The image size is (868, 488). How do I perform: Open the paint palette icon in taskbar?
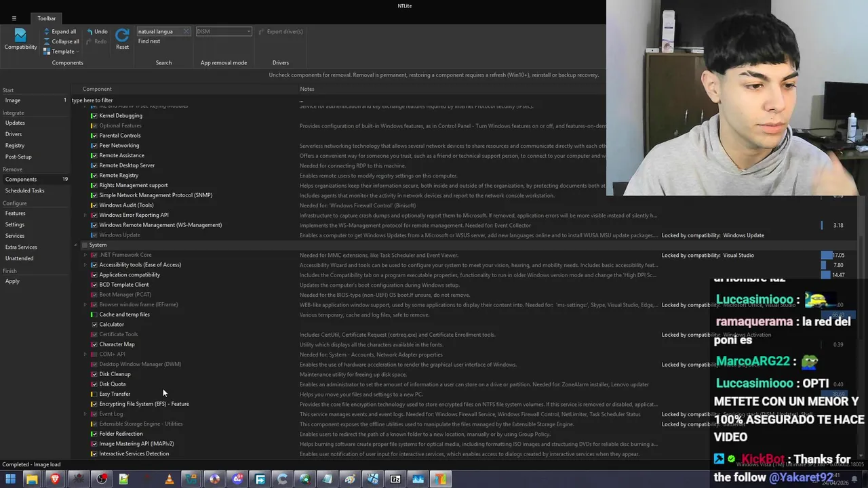[x=350, y=479]
